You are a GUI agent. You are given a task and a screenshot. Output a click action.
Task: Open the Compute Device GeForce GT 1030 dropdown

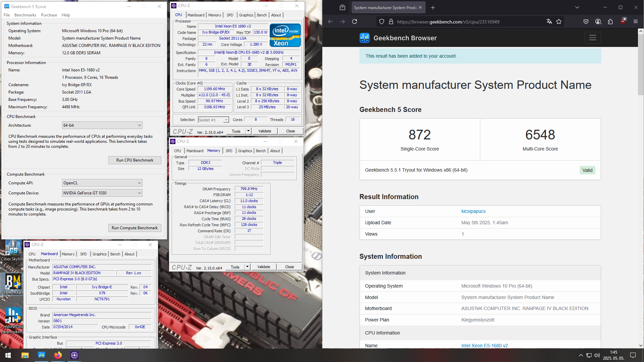(x=102, y=193)
